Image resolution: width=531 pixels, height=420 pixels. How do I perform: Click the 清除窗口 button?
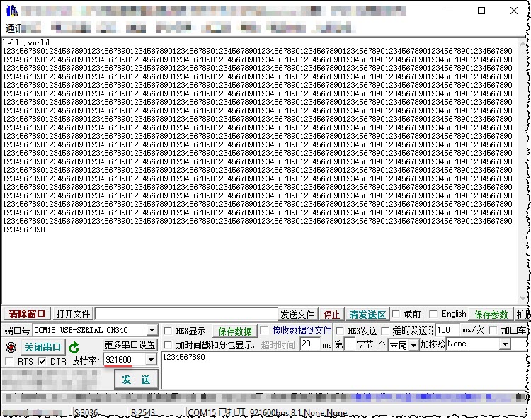pyautogui.click(x=27, y=314)
